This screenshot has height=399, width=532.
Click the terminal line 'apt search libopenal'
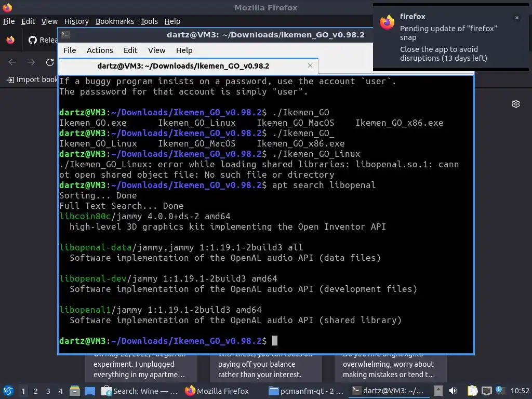(x=324, y=185)
